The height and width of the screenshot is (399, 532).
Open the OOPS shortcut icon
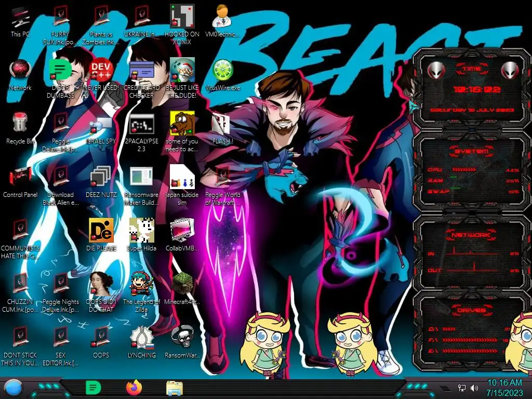click(x=101, y=337)
